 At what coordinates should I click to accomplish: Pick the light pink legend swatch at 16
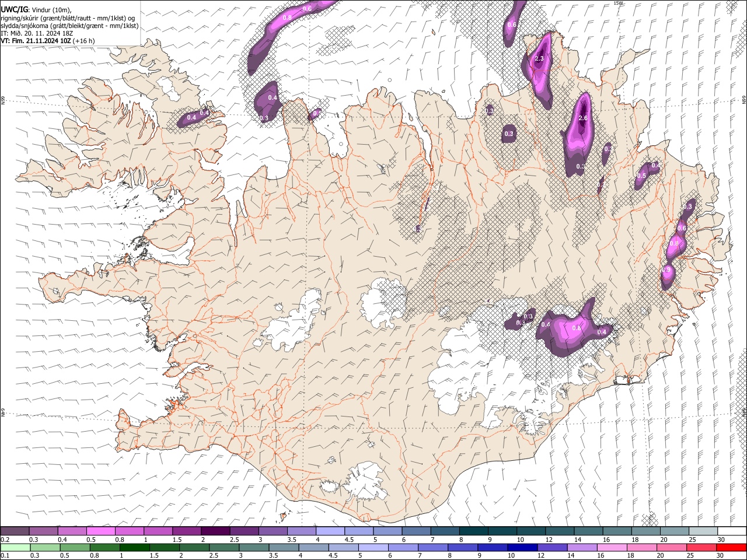coord(612,547)
